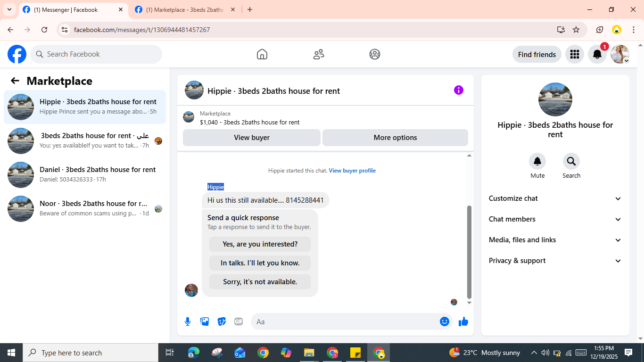Click the chat messages scrollbar thumb

(469, 252)
